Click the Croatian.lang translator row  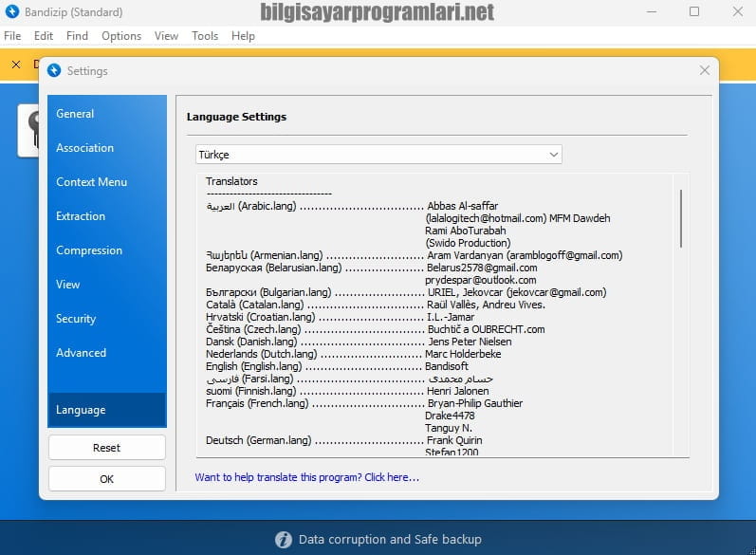340,317
